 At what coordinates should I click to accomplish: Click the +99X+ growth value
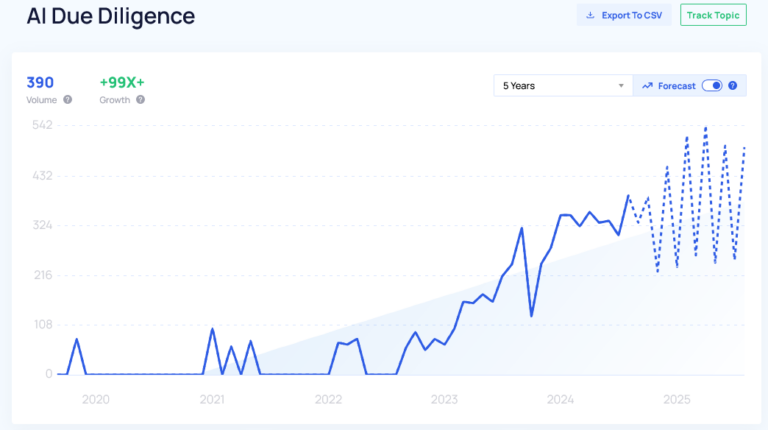point(122,82)
